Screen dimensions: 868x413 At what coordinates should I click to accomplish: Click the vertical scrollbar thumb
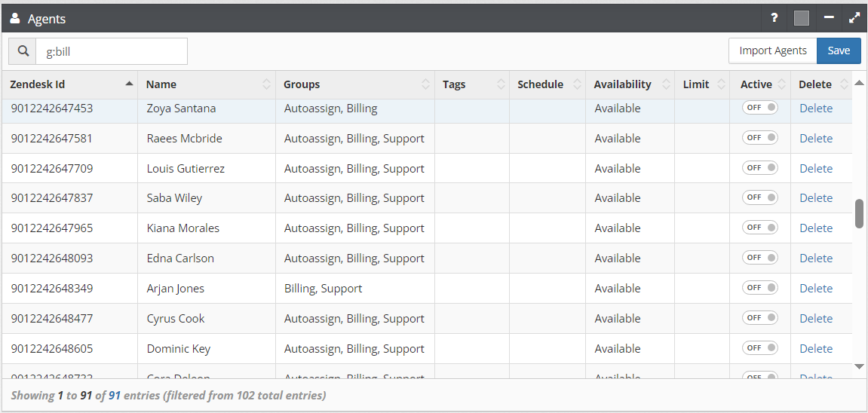pos(859,213)
